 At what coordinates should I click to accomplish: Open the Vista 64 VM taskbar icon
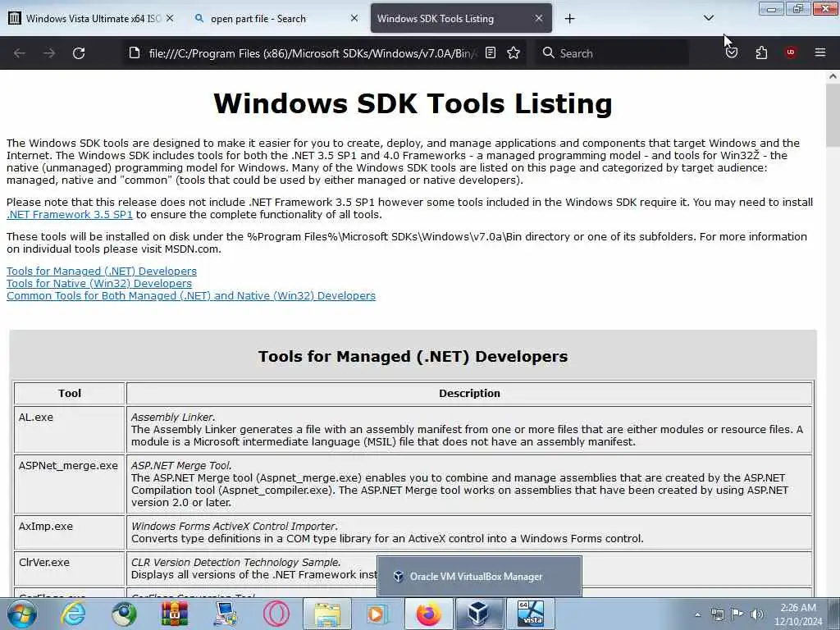coord(531,614)
